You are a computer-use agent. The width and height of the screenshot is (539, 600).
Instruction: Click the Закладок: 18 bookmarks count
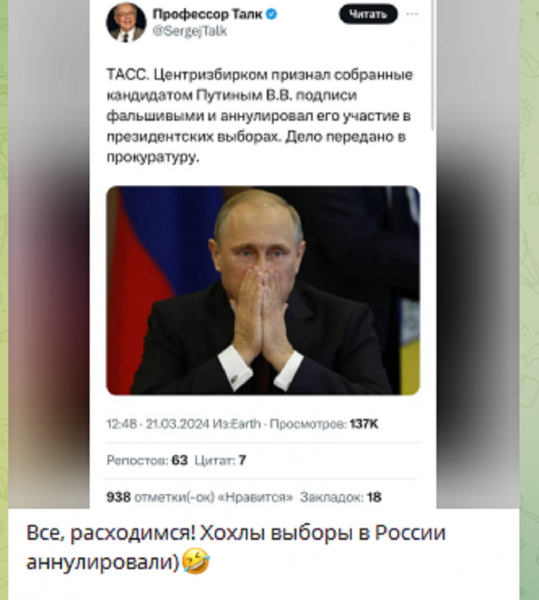click(341, 497)
